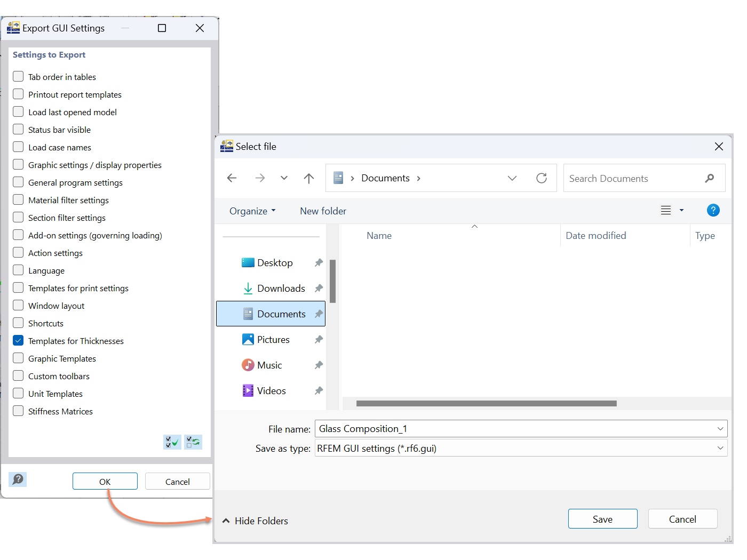Navigate up one folder level

coord(309,178)
